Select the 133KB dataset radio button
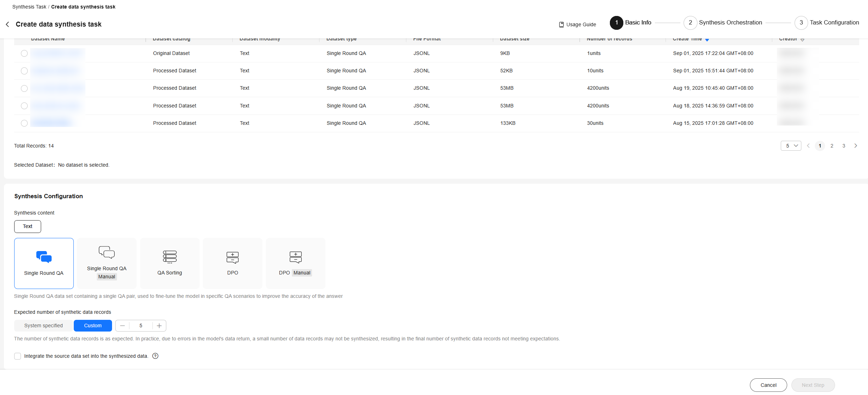The height and width of the screenshot is (395, 868). point(24,123)
